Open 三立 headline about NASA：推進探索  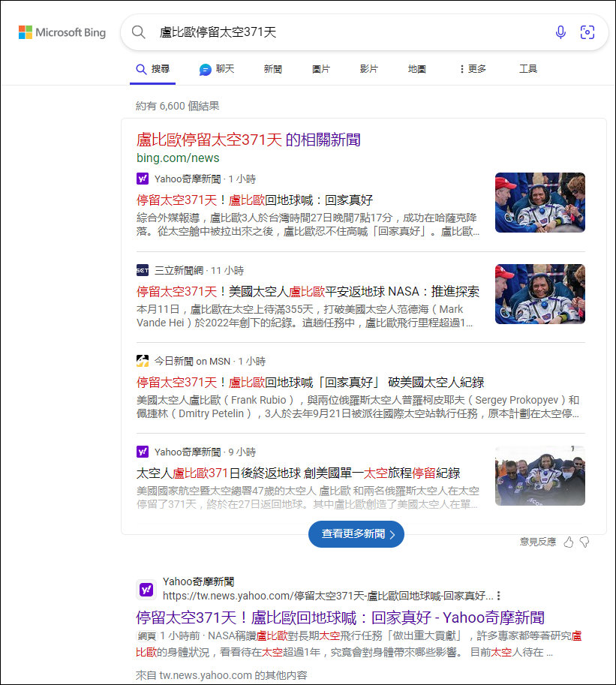pos(308,291)
